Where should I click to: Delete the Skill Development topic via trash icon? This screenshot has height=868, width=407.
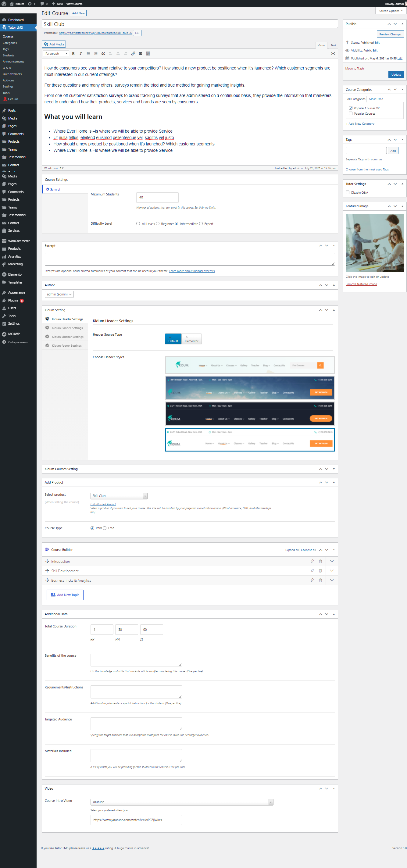(320, 571)
